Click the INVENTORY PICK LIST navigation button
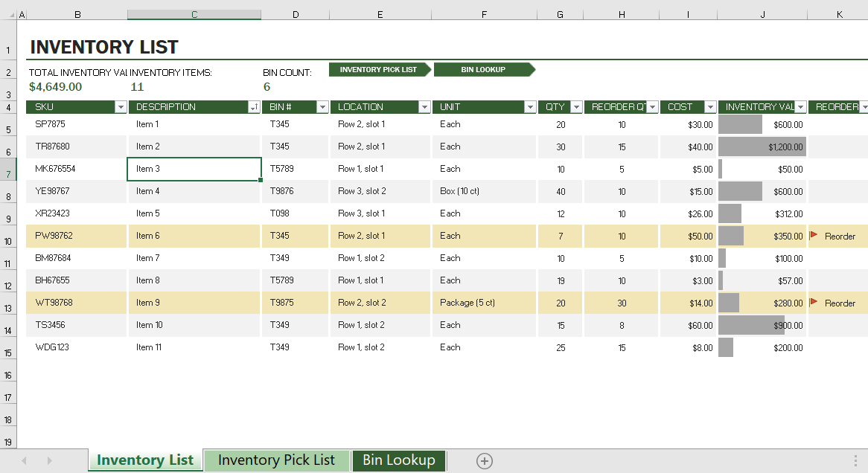Viewport: 868px width, 473px height. (x=378, y=69)
